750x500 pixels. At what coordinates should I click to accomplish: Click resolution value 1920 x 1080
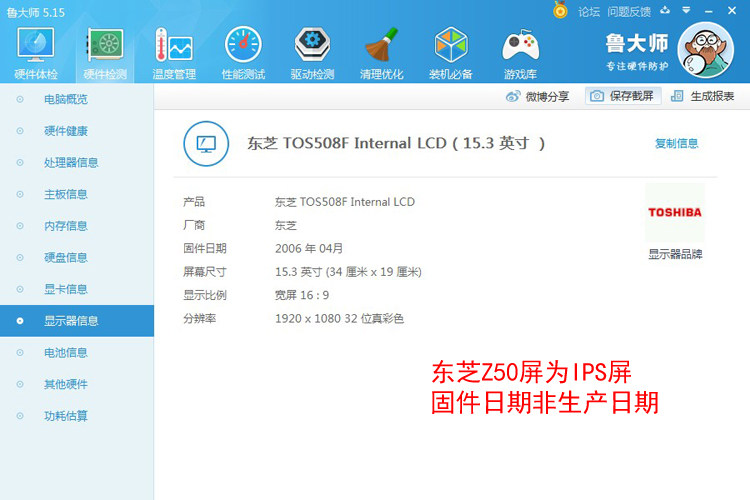(339, 319)
